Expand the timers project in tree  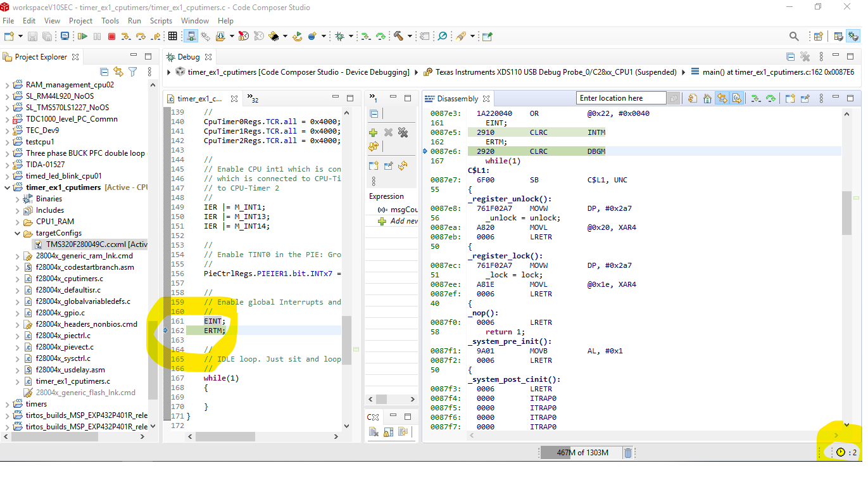click(x=8, y=404)
